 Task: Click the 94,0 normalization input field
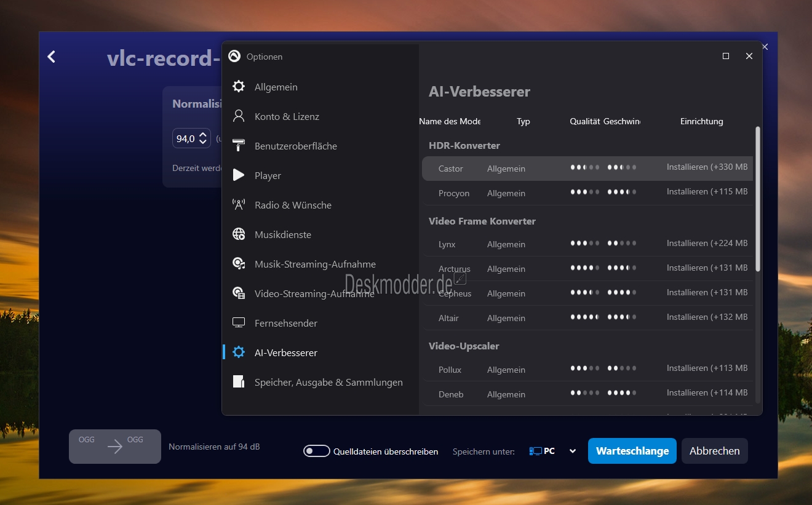coord(185,139)
